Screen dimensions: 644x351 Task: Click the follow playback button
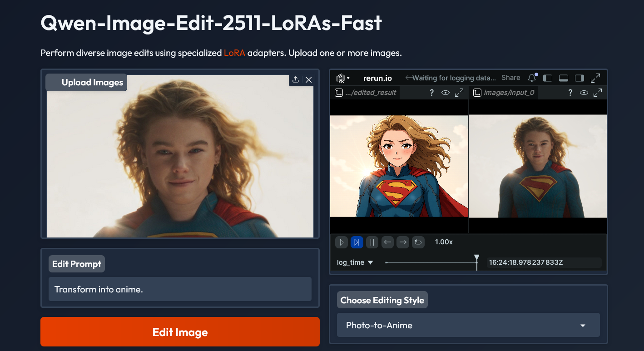357,242
